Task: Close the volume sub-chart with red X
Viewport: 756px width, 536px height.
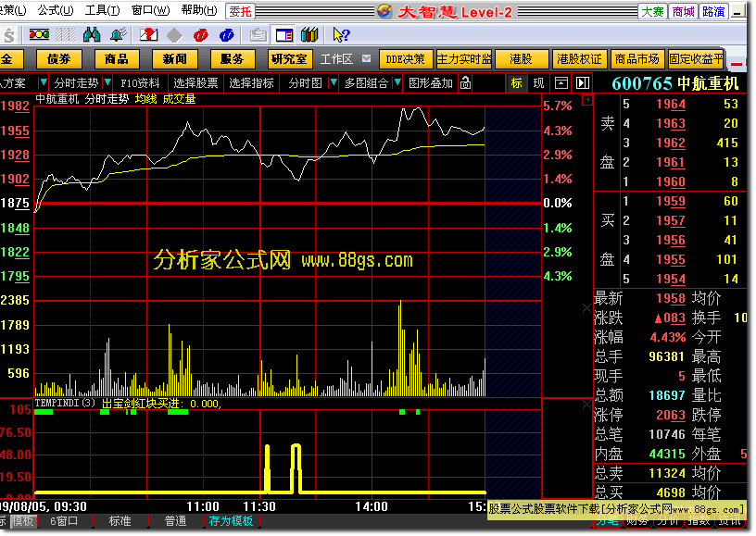Action: pos(586,307)
